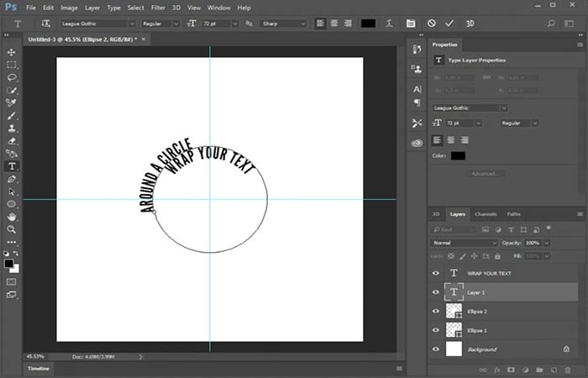This screenshot has width=588, height=378.
Task: Select the Hand tool
Action: coord(12,217)
